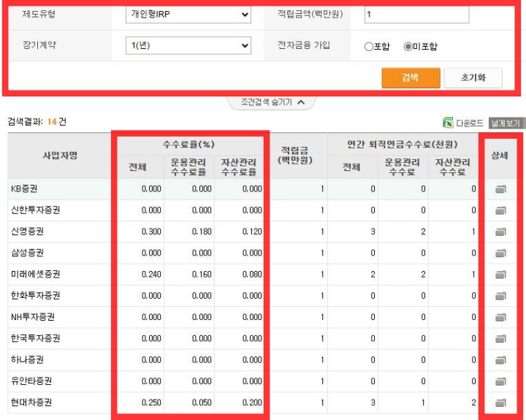526x420 pixels.
Task: Open detail icon for 삼성증권 row
Action: click(500, 253)
